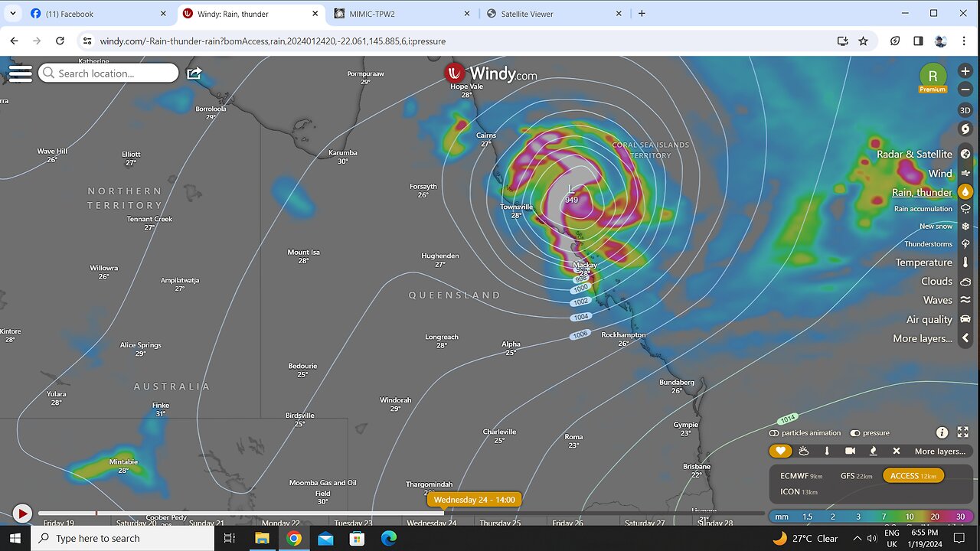980x551 pixels.
Task: Open the info icon near legend
Action: pyautogui.click(x=942, y=432)
